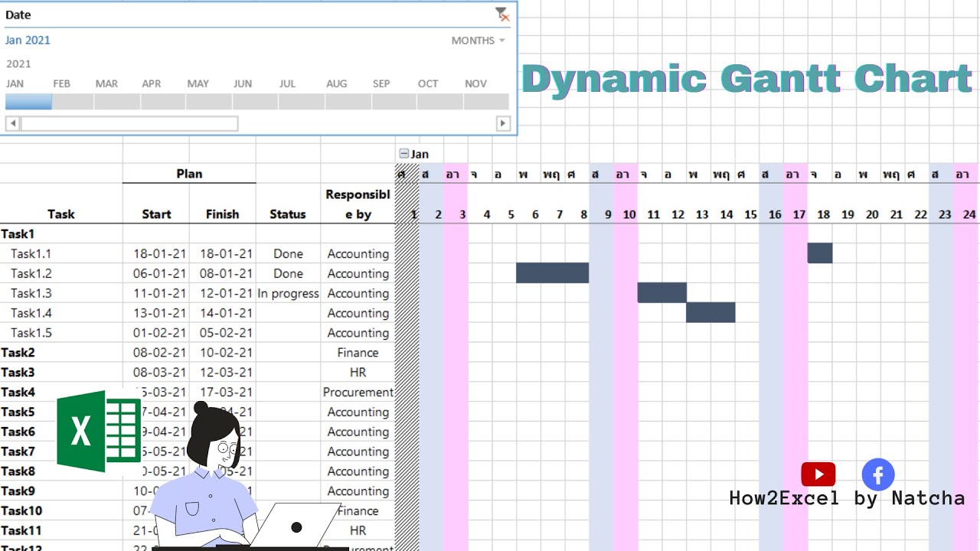Click the Start column header

[x=156, y=214]
